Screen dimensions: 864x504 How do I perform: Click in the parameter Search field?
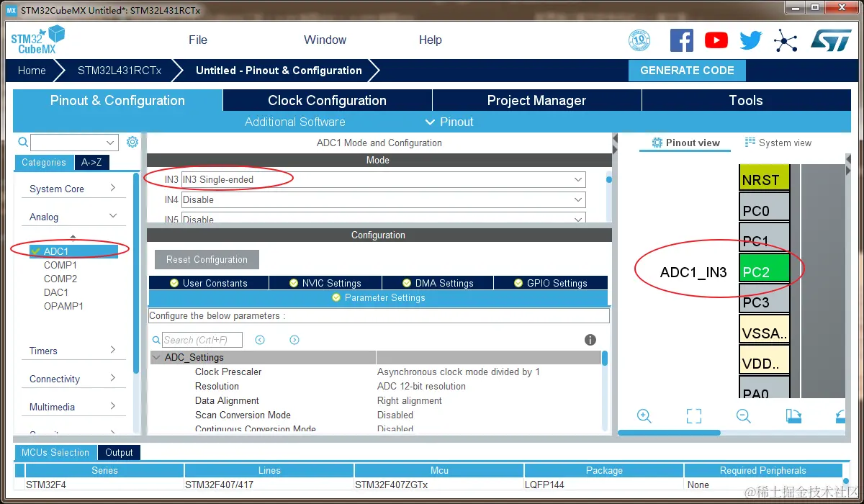pos(202,340)
